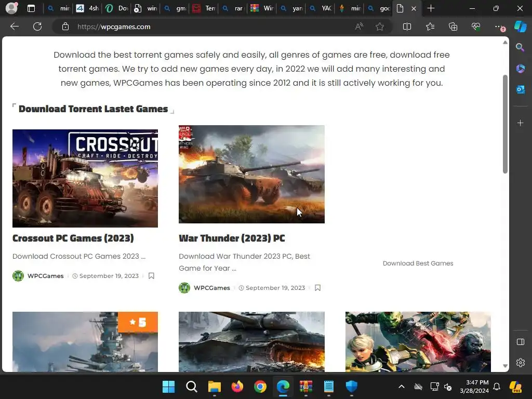This screenshot has width=532, height=399.
Task: Open taskbar Search
Action: pos(191,387)
